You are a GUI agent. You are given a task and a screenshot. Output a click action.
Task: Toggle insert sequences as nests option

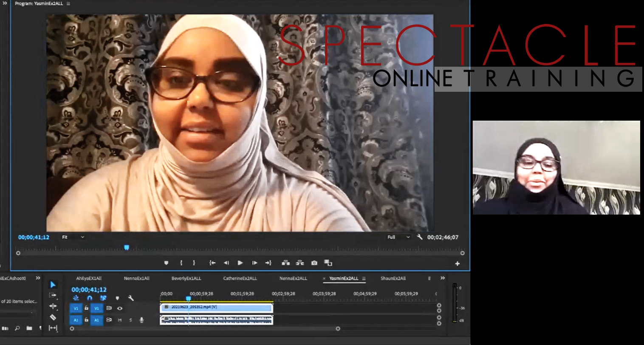coord(76,298)
